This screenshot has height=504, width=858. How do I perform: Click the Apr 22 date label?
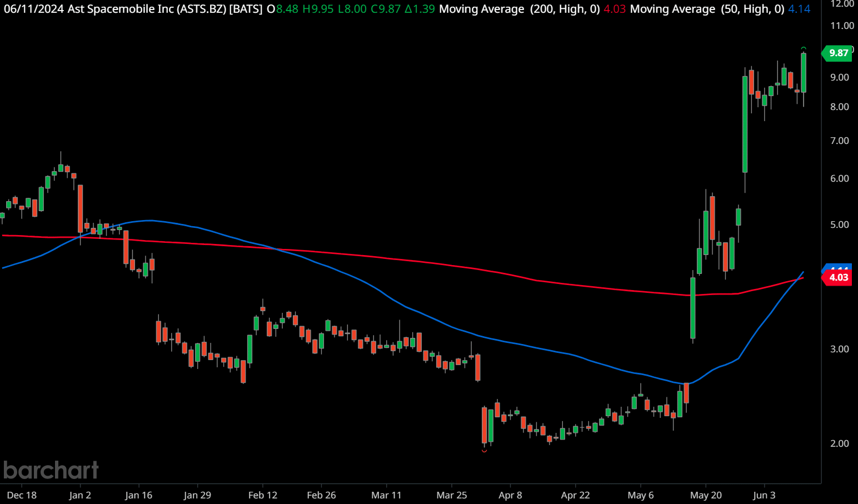pyautogui.click(x=575, y=495)
